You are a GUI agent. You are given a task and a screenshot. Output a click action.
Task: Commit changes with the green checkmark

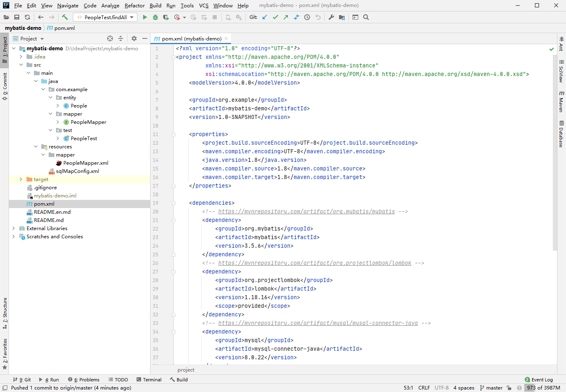click(x=275, y=17)
